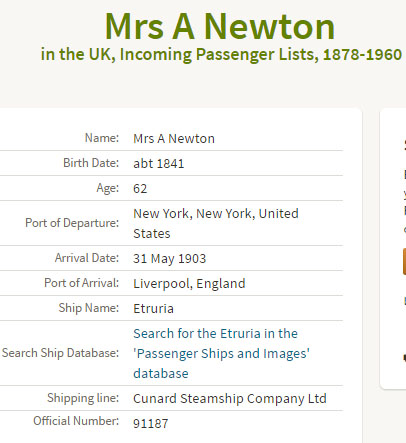
Task: Click the Birth Date value abt 1841
Action: coord(159,163)
